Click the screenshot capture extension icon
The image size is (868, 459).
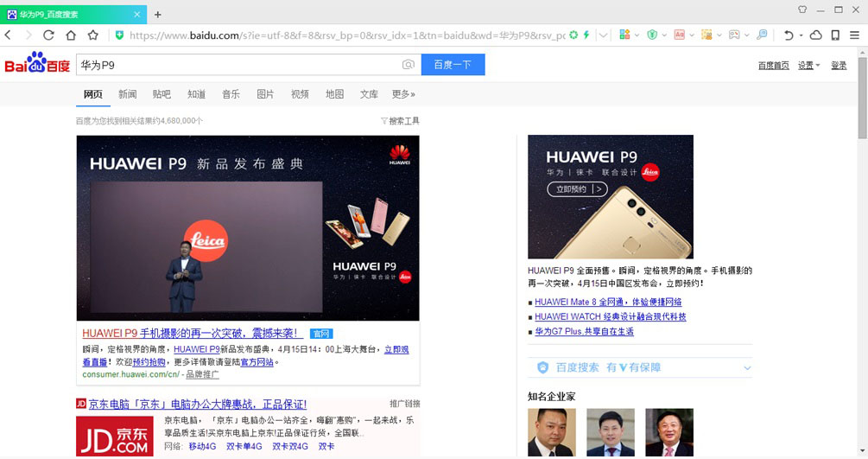click(706, 35)
